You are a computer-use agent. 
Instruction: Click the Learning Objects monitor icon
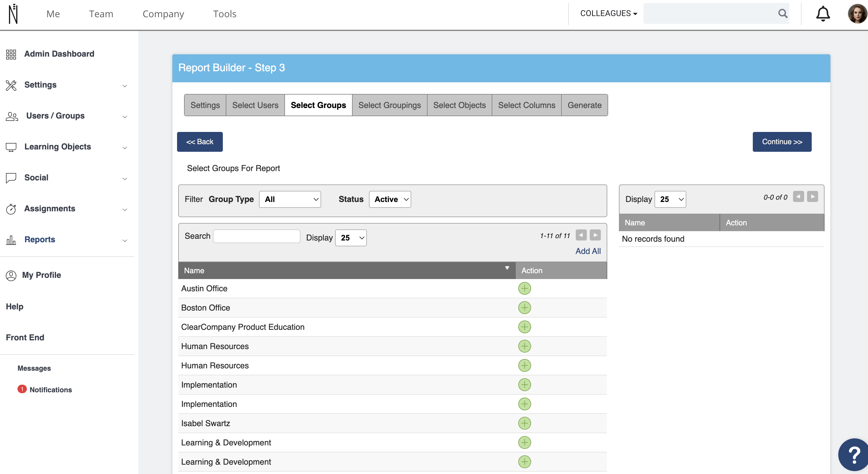tap(11, 147)
